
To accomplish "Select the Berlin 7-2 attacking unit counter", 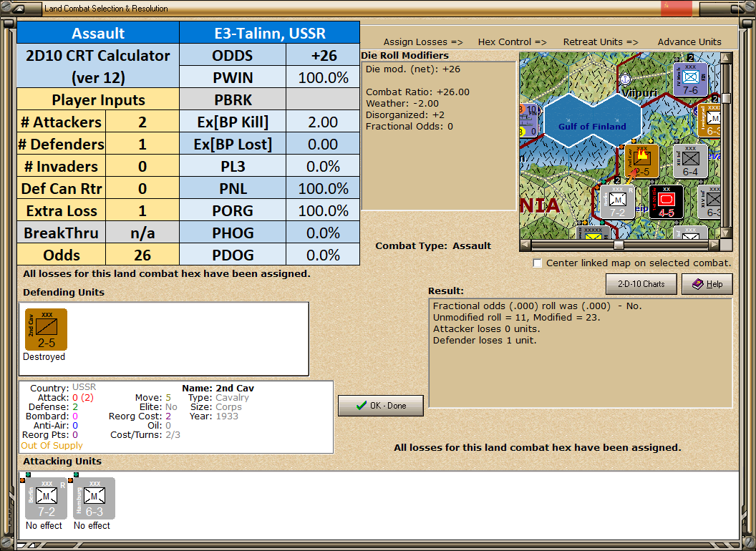I will pos(46,498).
